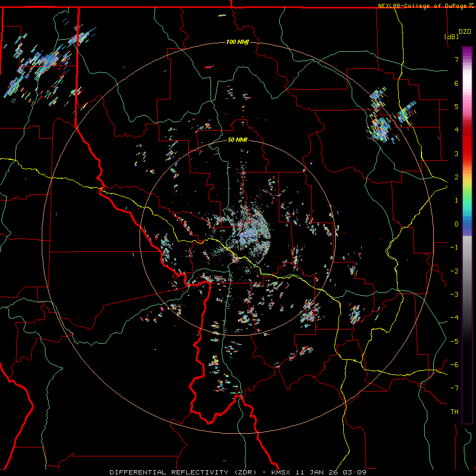The image size is (476, 476).
Task: Click the 0 value on the color scale
Action: [x=456, y=224]
